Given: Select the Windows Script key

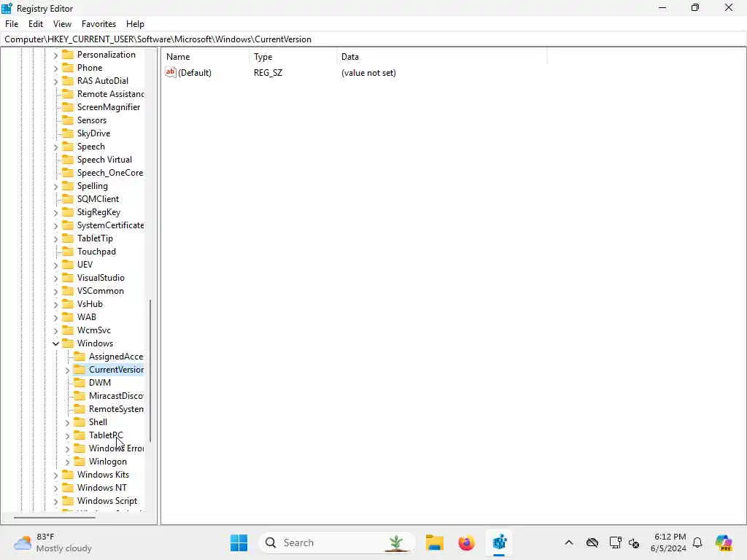Looking at the screenshot, I should coord(107,501).
